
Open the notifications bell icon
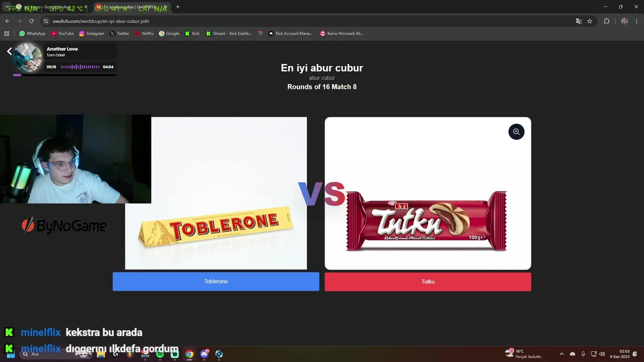point(635,354)
